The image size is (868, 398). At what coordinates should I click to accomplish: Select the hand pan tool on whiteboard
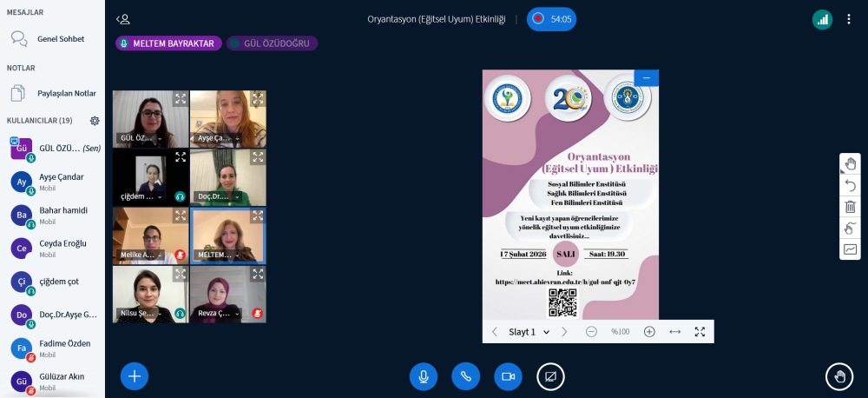click(850, 163)
